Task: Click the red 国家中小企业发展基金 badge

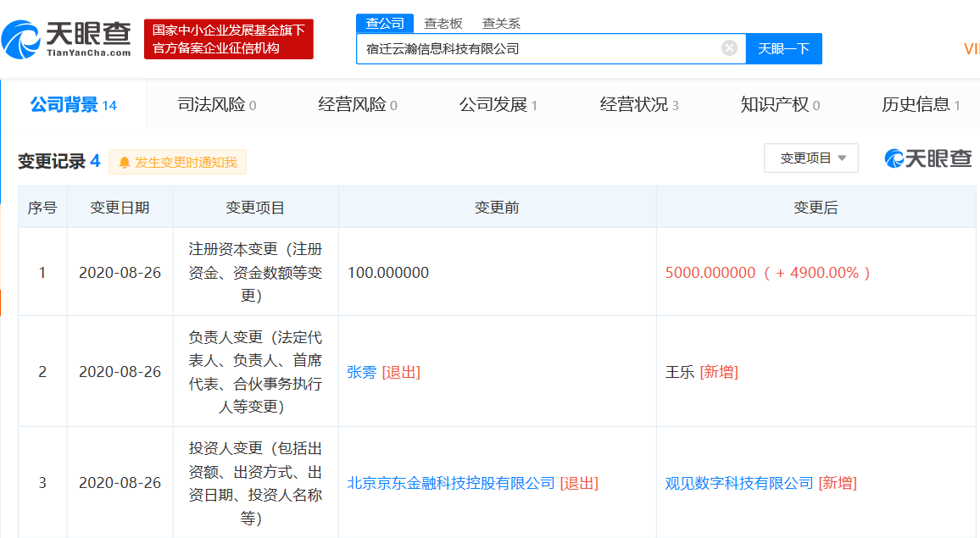Action: click(231, 38)
